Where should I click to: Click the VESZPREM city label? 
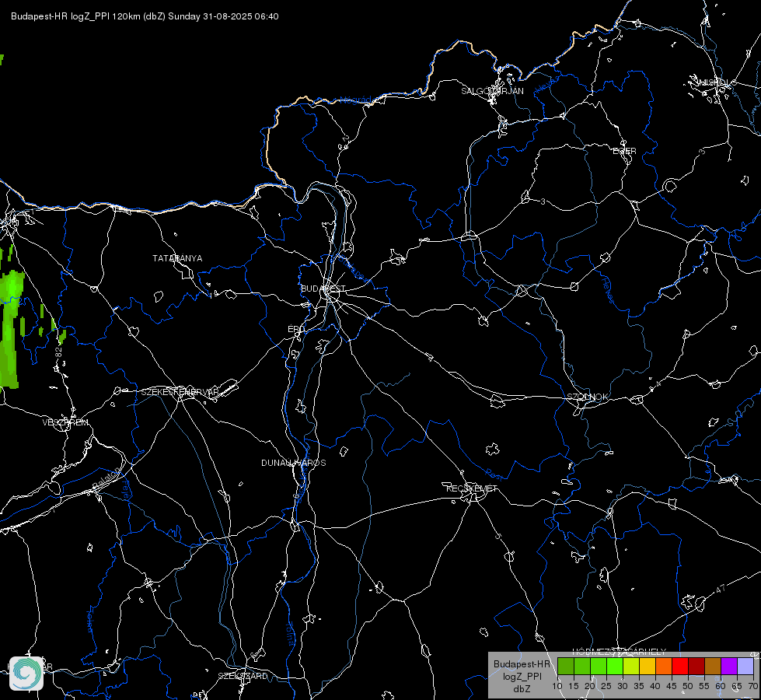point(65,422)
